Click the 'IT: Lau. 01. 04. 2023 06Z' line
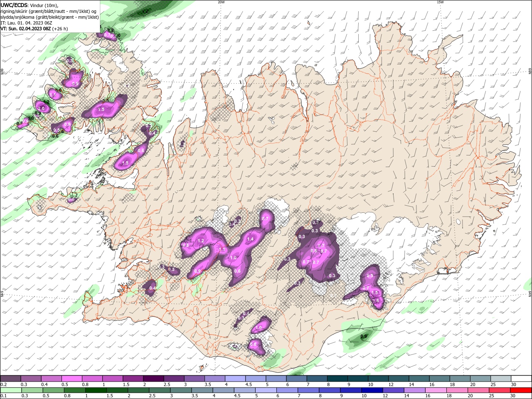 coord(25,23)
